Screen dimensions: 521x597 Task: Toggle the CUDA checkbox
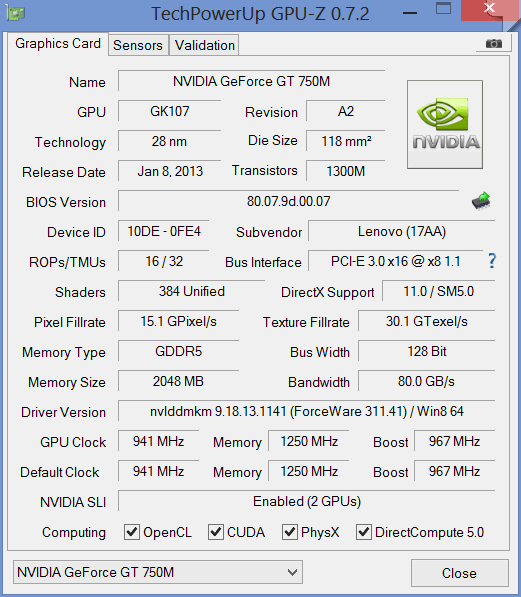point(216,532)
